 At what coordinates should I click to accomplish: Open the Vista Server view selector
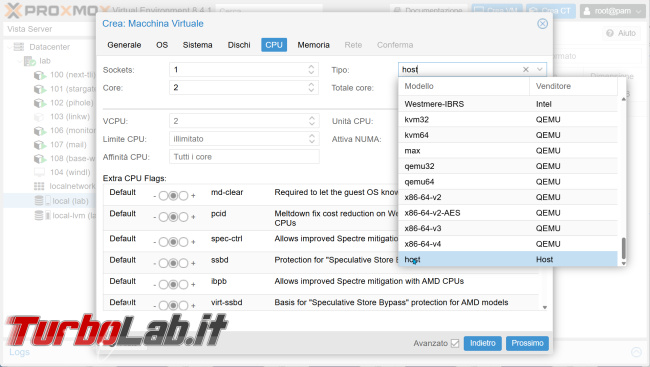[x=50, y=29]
